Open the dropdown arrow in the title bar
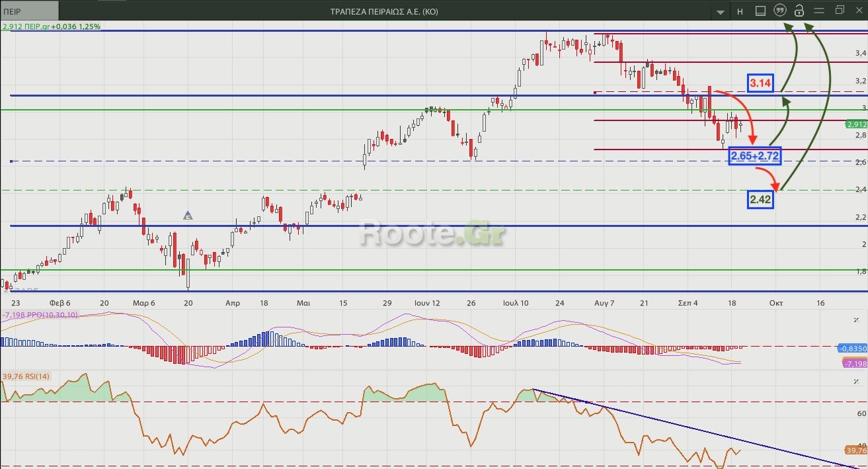This screenshot has height=469, width=868. [720, 11]
